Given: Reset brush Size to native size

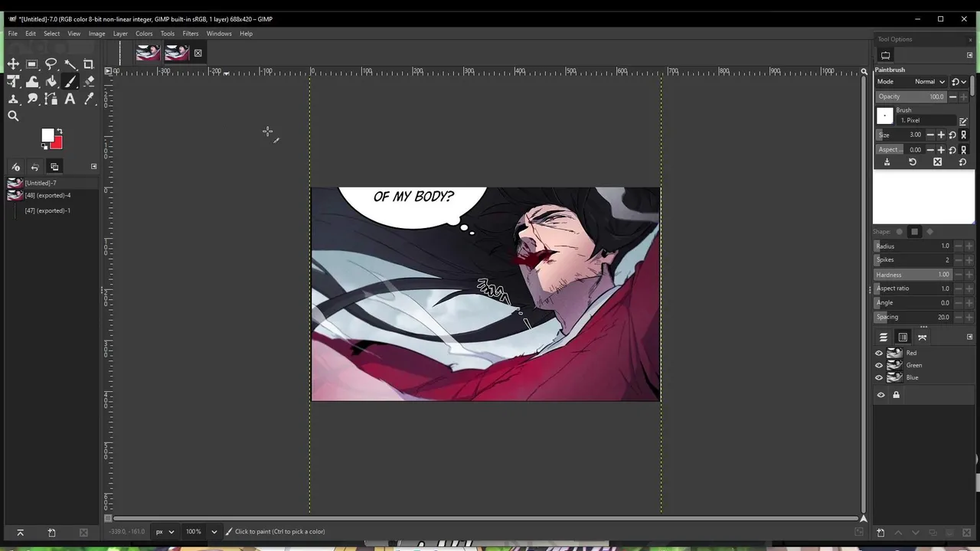Looking at the screenshot, I should point(952,135).
